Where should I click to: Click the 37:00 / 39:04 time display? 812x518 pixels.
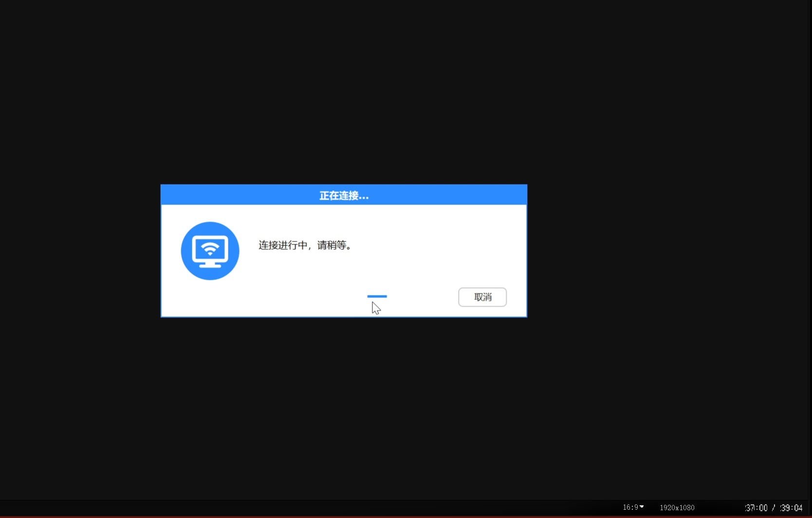(x=774, y=508)
